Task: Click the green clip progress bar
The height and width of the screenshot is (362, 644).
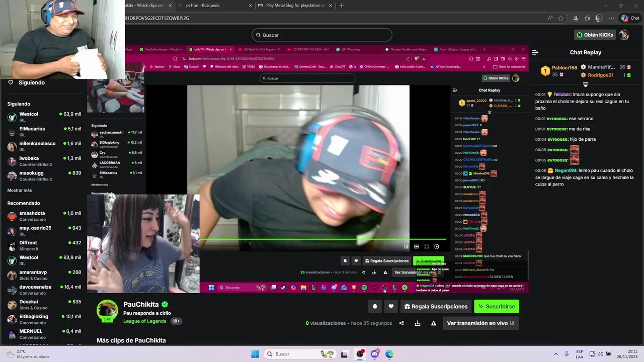Action: [323, 239]
